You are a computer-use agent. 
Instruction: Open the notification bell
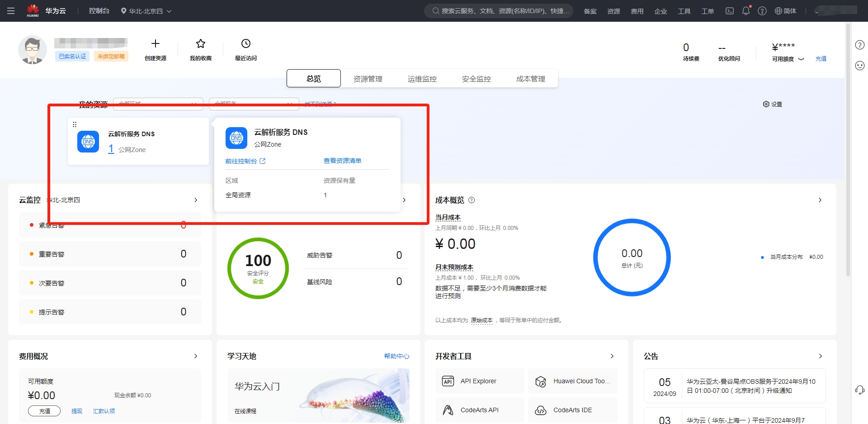click(x=746, y=11)
